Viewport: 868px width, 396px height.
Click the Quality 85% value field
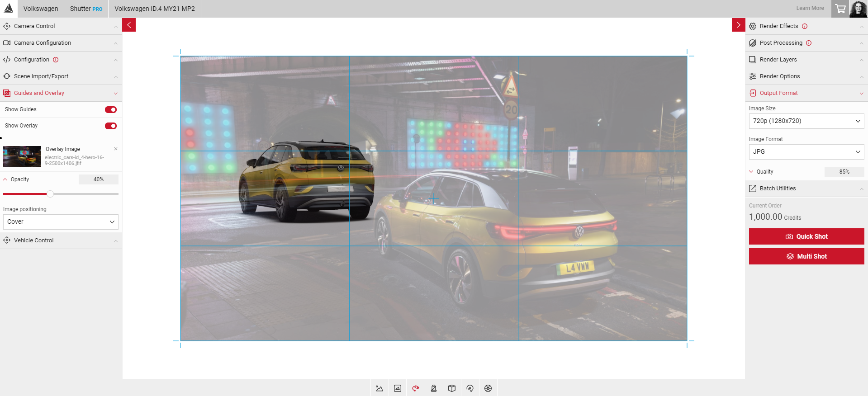[x=844, y=172]
